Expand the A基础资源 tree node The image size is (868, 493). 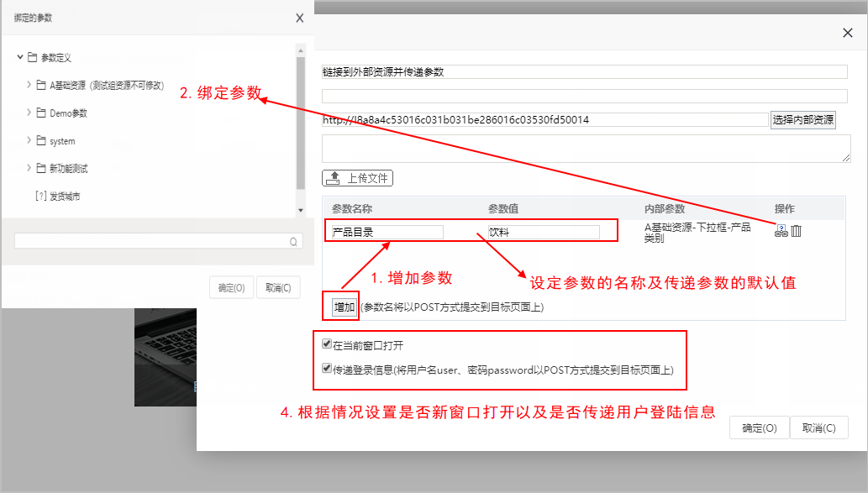click(29, 85)
